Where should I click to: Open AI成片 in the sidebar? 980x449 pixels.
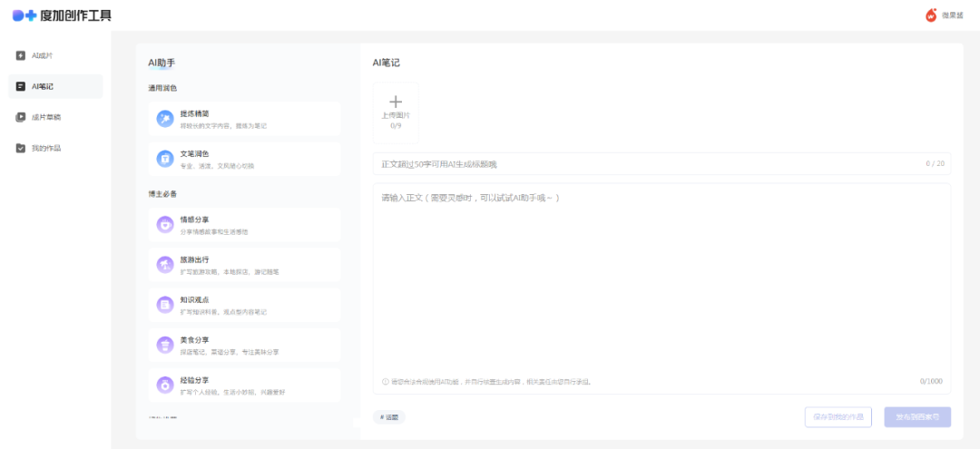point(43,55)
